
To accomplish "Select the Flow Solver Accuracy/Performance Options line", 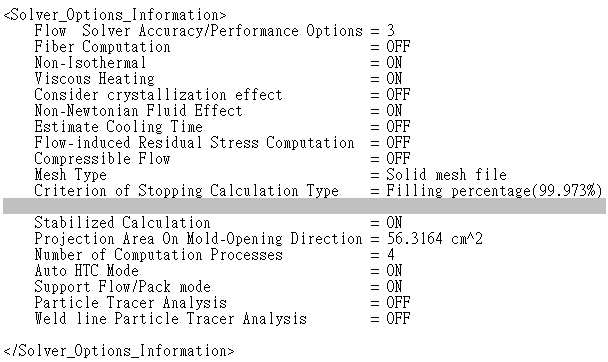I will 214,31.
